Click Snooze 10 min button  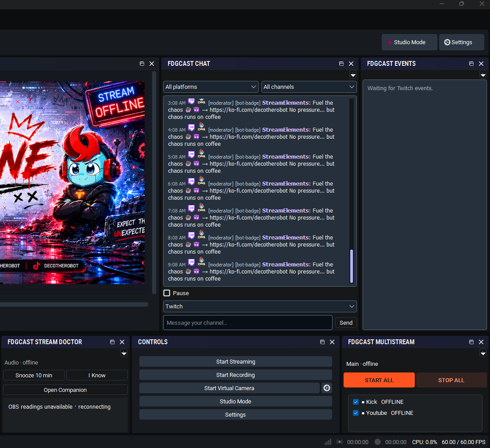pyautogui.click(x=34, y=375)
